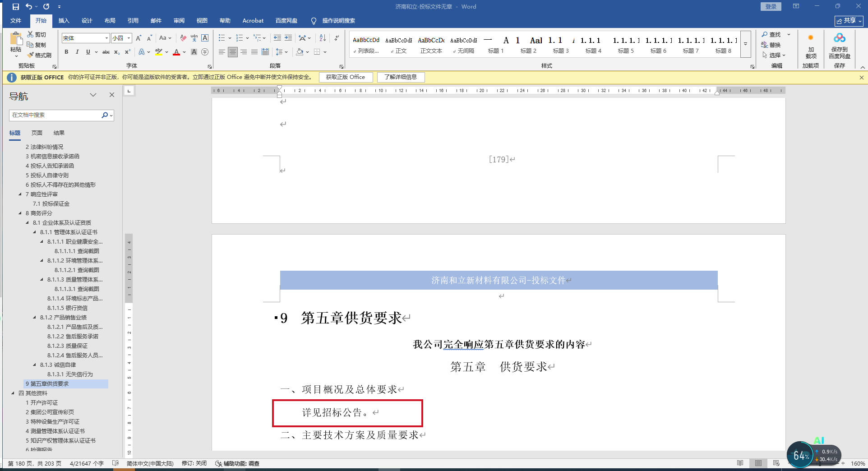Decrease the paragraph indent

[x=277, y=38]
